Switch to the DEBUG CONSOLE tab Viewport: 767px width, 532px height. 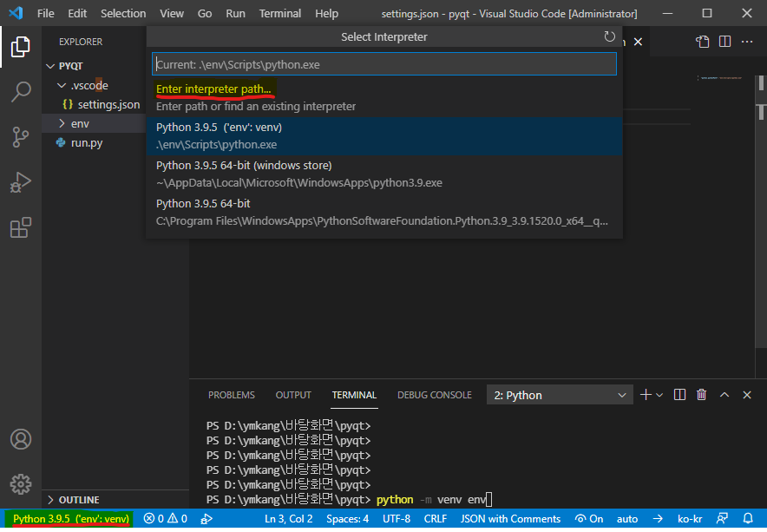tap(435, 395)
